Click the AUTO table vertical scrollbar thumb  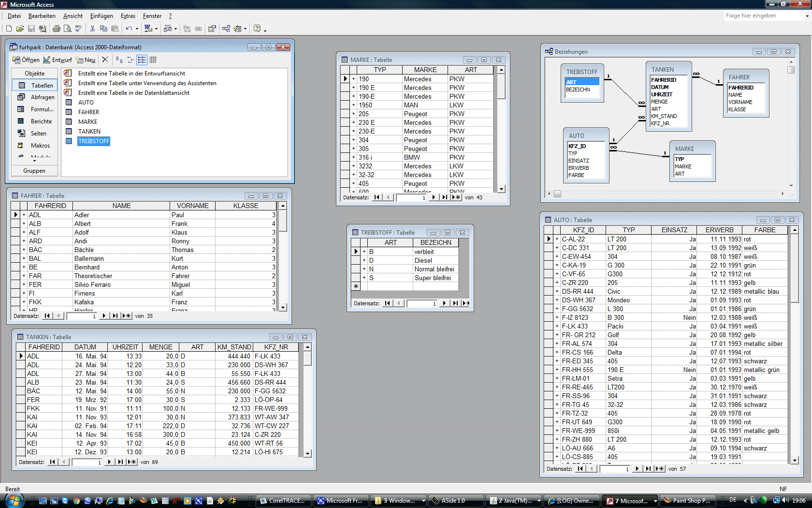(795, 269)
